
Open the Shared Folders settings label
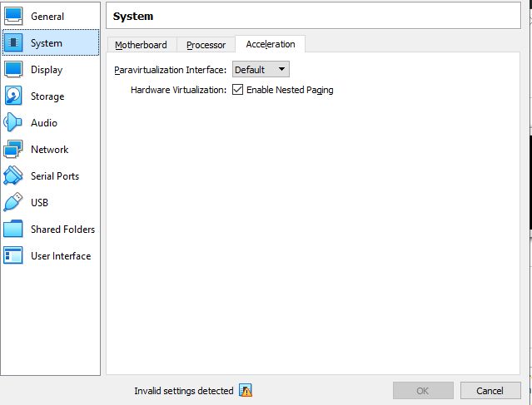62,229
